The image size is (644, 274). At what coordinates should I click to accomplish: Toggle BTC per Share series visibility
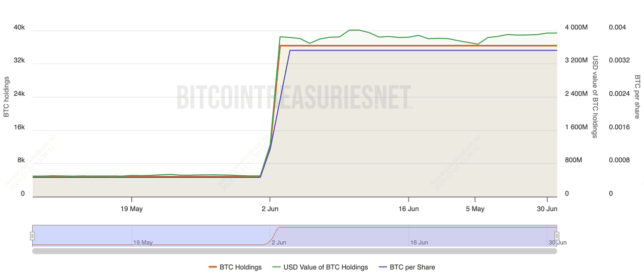pos(412,267)
